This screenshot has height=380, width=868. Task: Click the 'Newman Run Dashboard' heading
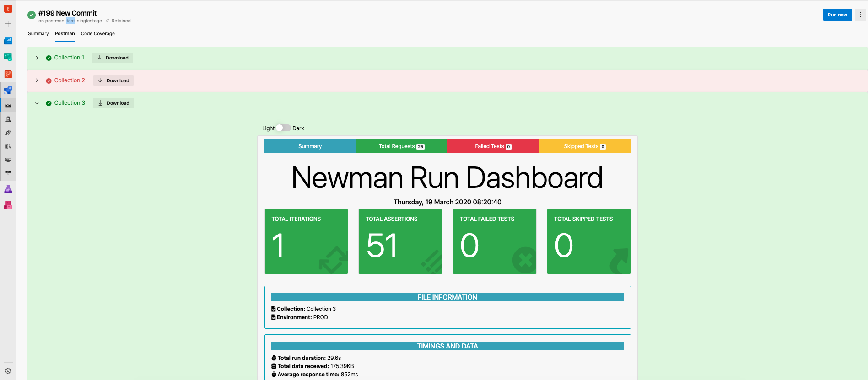click(x=447, y=177)
